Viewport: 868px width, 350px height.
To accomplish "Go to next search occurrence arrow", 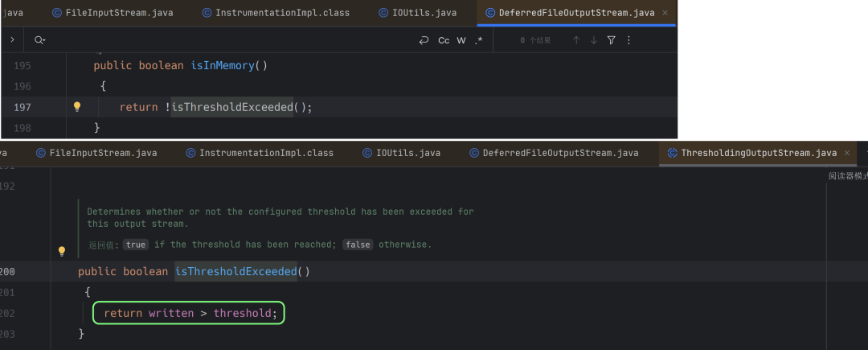I will [x=594, y=40].
